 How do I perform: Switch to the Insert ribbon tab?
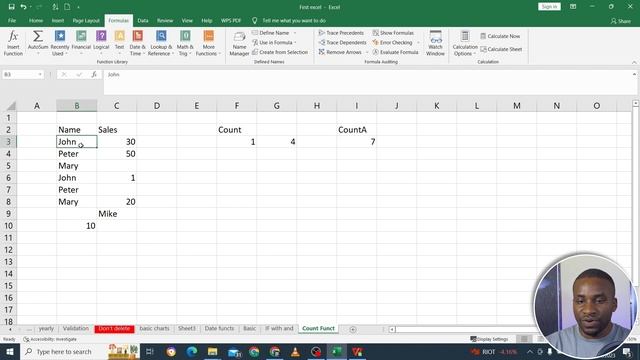click(x=58, y=20)
